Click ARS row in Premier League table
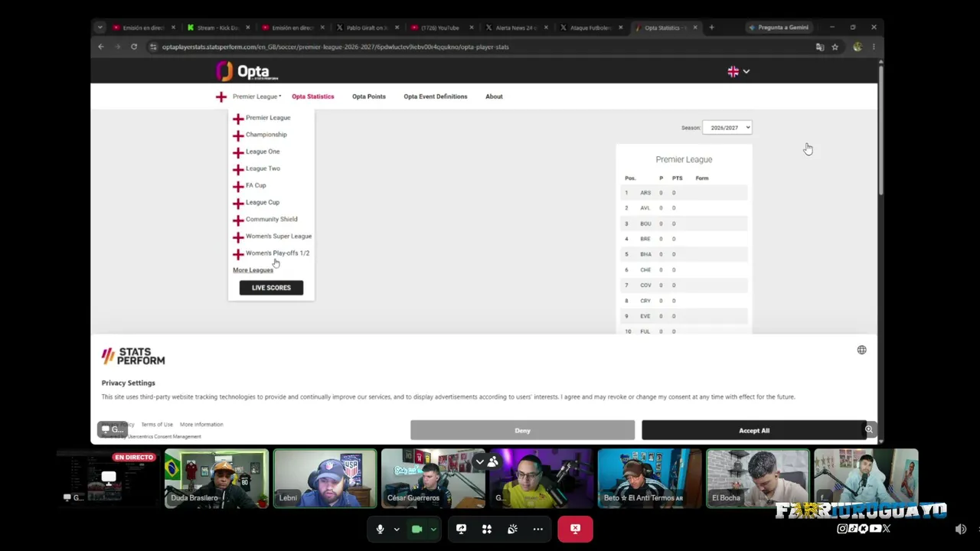The image size is (980, 551). 684,193
